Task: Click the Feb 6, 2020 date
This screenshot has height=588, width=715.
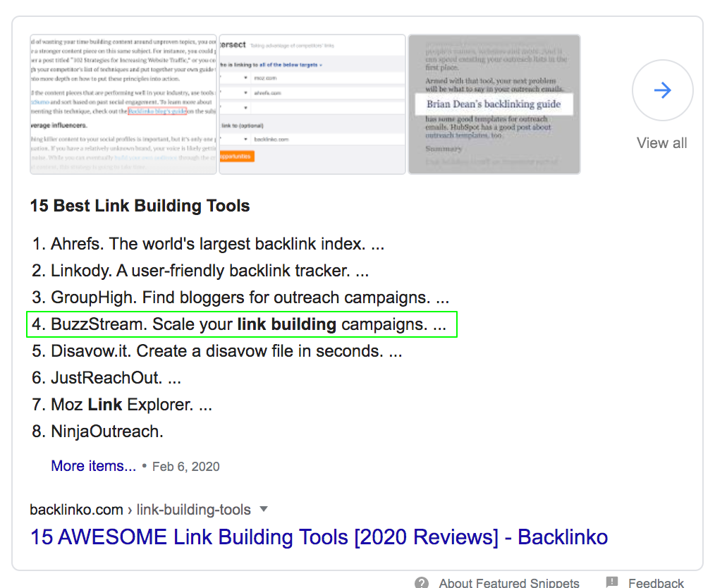Action: (x=185, y=466)
